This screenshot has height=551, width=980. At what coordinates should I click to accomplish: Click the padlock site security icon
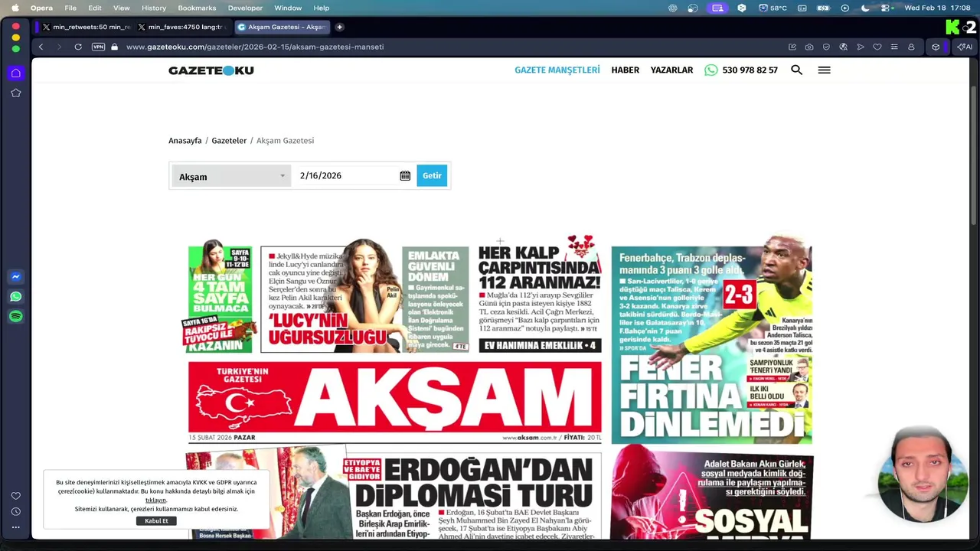point(114,47)
